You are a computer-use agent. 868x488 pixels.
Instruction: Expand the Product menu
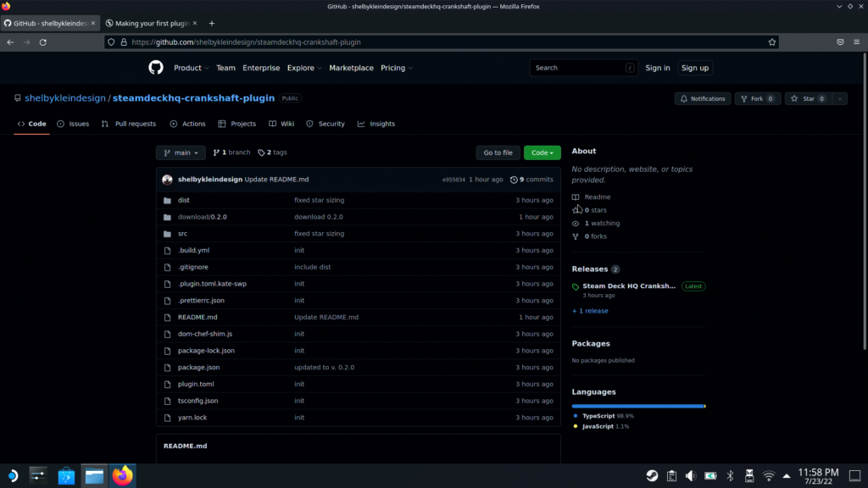pyautogui.click(x=191, y=68)
